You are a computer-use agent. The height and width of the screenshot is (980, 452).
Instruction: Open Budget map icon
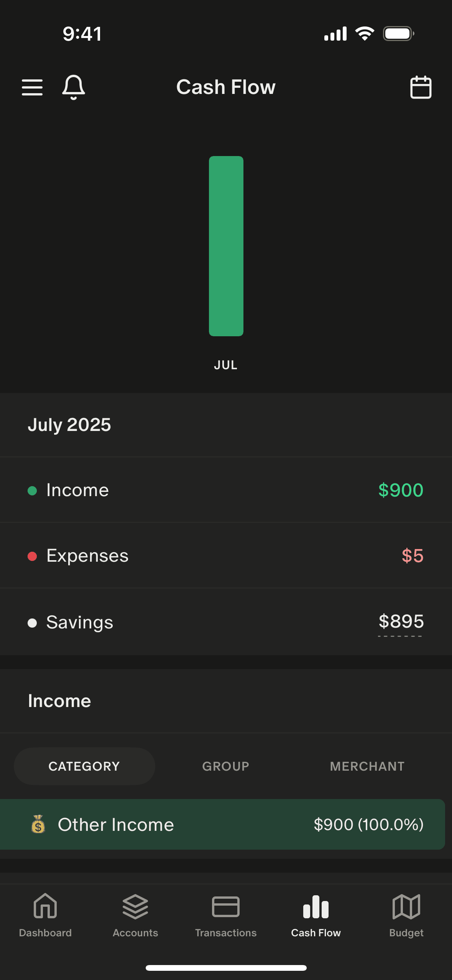pos(406,906)
